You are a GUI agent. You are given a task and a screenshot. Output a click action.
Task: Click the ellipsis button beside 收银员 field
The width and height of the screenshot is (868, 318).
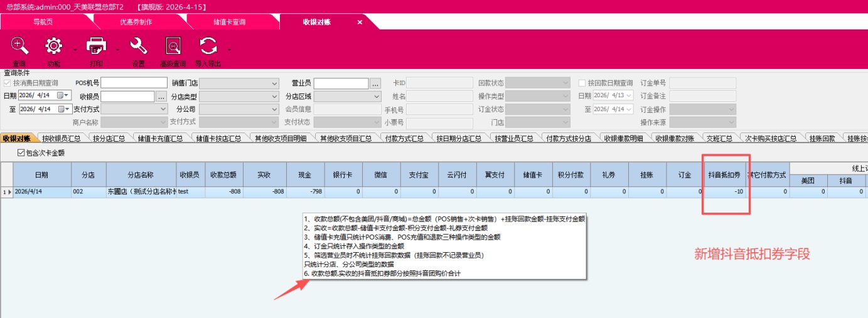(x=161, y=97)
